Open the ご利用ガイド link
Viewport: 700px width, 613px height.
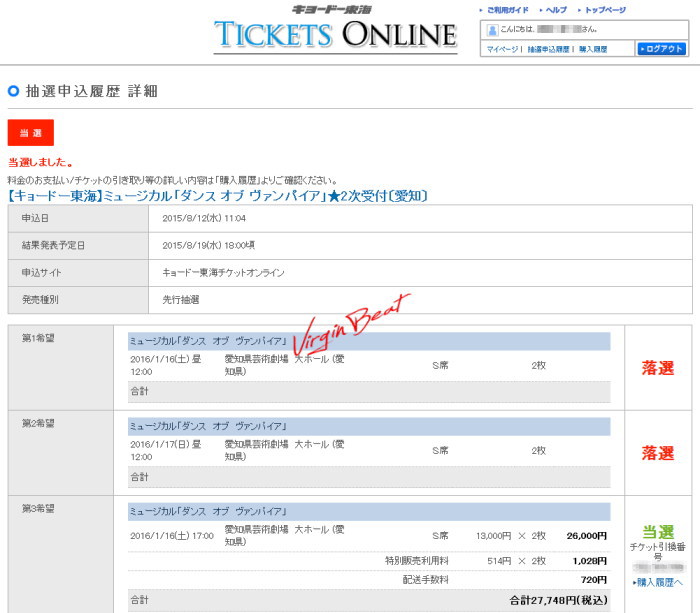[x=508, y=10]
